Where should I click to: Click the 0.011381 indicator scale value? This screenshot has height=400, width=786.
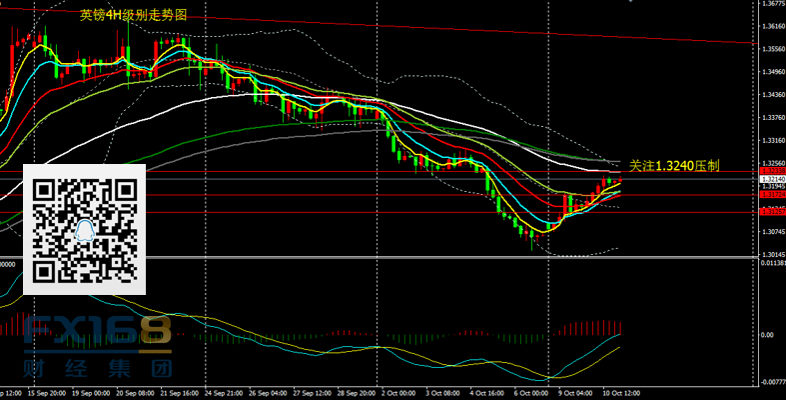click(x=769, y=264)
